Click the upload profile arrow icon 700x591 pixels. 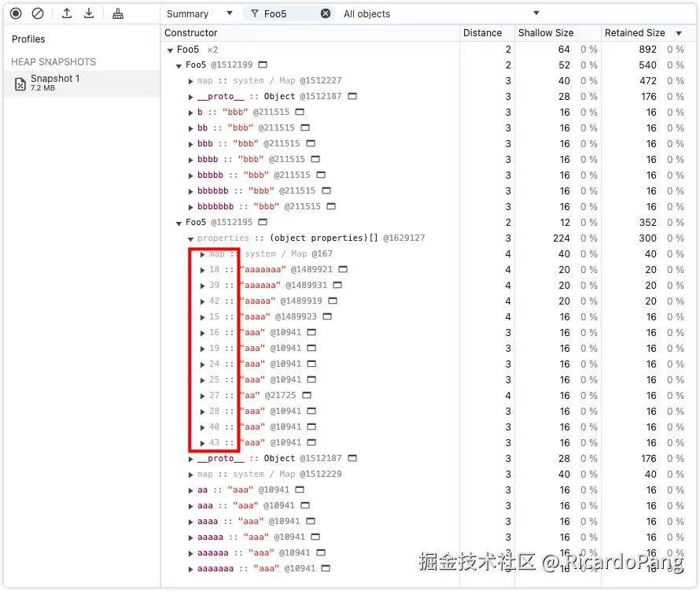pos(67,13)
